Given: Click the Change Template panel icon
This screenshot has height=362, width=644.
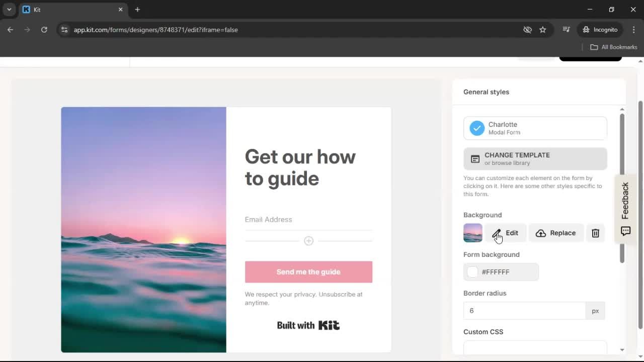Looking at the screenshot, I should (475, 158).
